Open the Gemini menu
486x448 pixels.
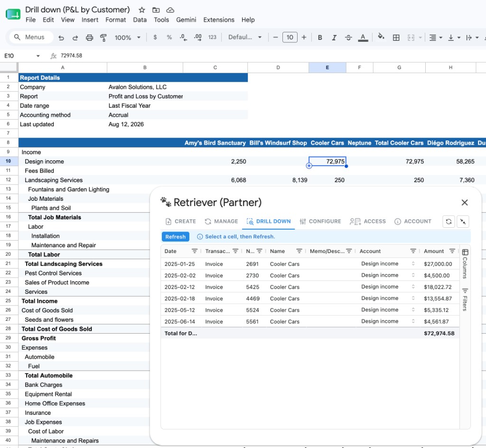coord(186,20)
